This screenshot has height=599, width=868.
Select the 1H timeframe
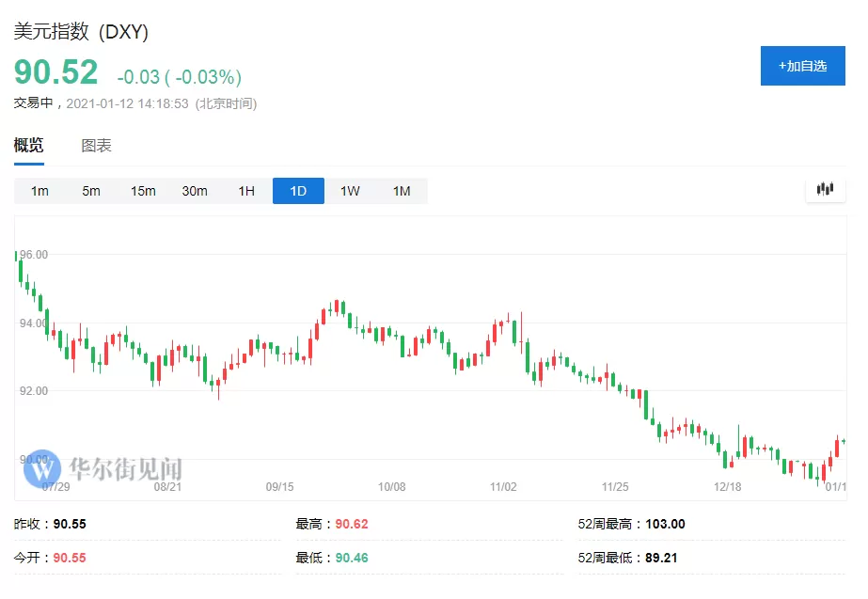(246, 191)
